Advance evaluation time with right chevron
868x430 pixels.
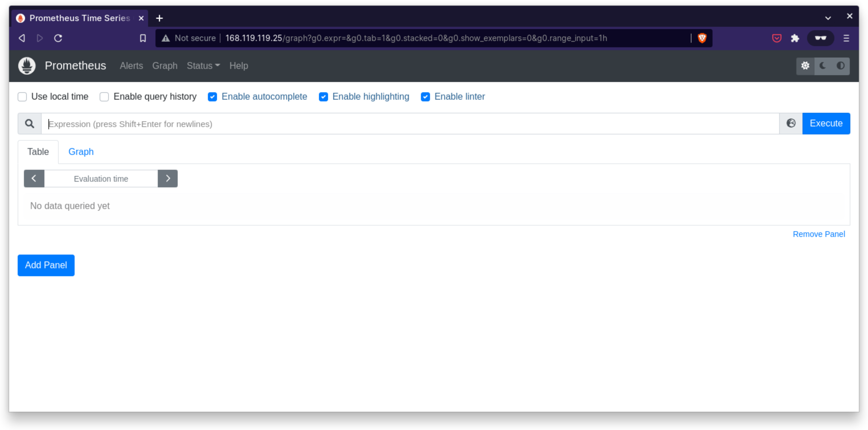[x=167, y=178]
